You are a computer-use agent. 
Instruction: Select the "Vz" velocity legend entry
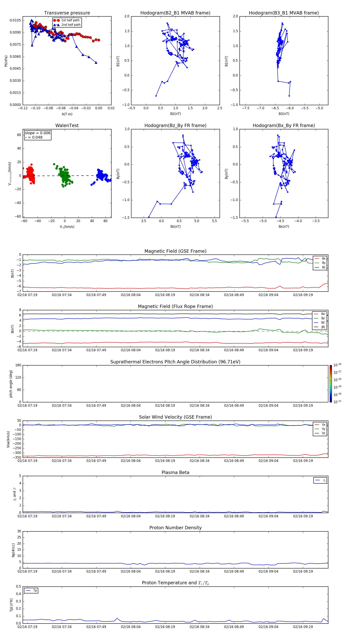(320, 433)
